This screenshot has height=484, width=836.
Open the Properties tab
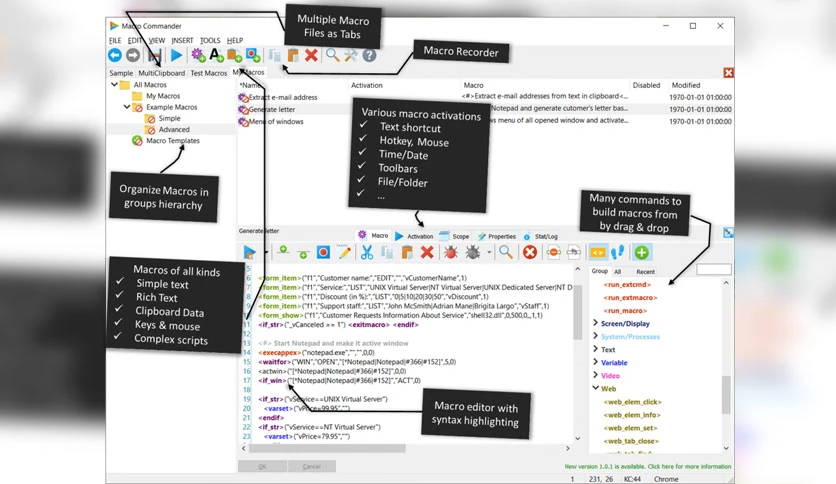pos(497,236)
